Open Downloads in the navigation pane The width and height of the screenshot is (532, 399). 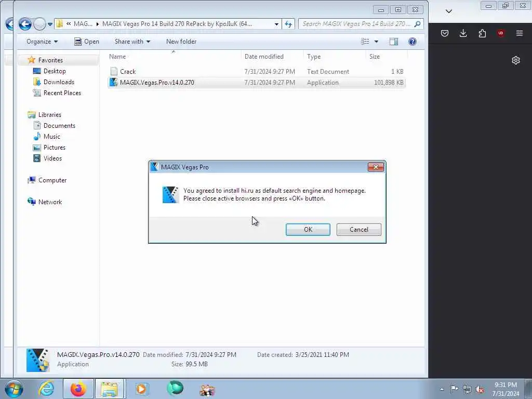point(58,82)
